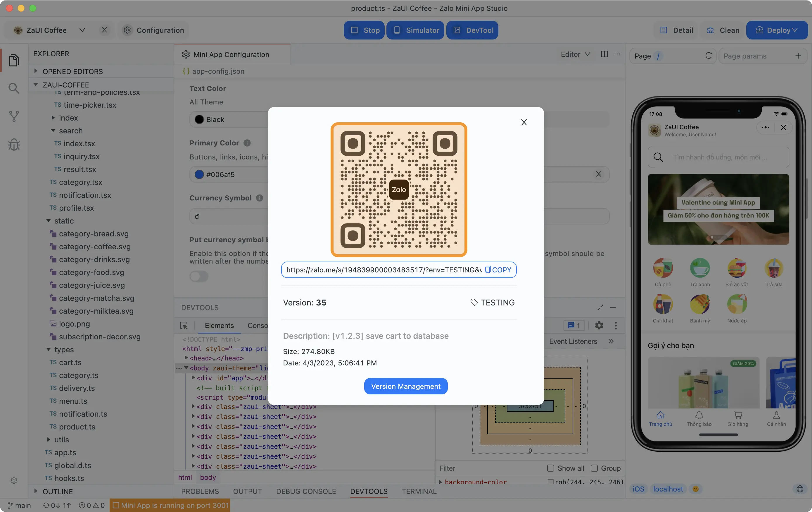Open the devtools issues counter badge
812x512 pixels.
(x=573, y=325)
